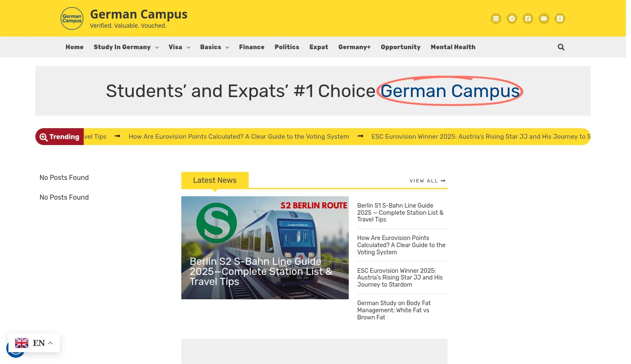Open the Telegram social icon
631x364 pixels.
[x=512, y=18]
